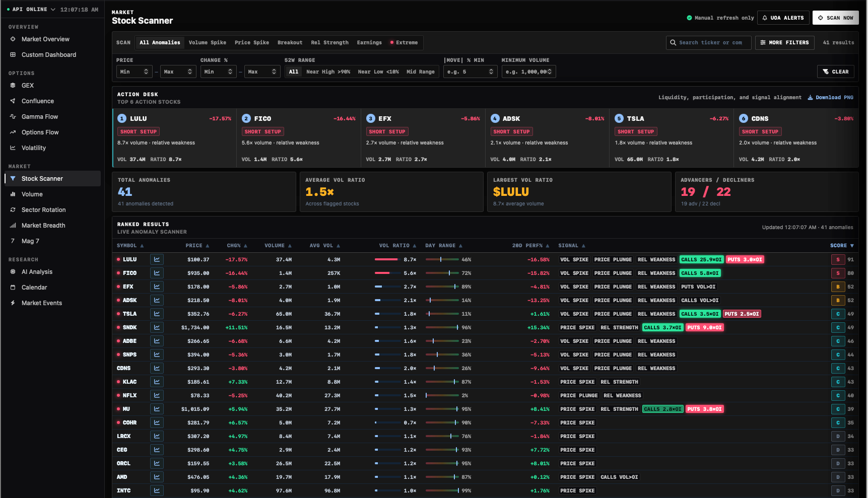Select All 52W range option
Screen dimensions: 868x498
(x=293, y=72)
